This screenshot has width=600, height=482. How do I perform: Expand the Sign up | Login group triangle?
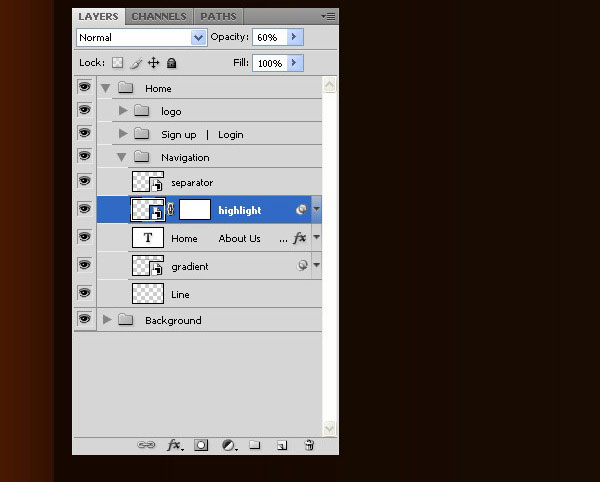[x=123, y=134]
